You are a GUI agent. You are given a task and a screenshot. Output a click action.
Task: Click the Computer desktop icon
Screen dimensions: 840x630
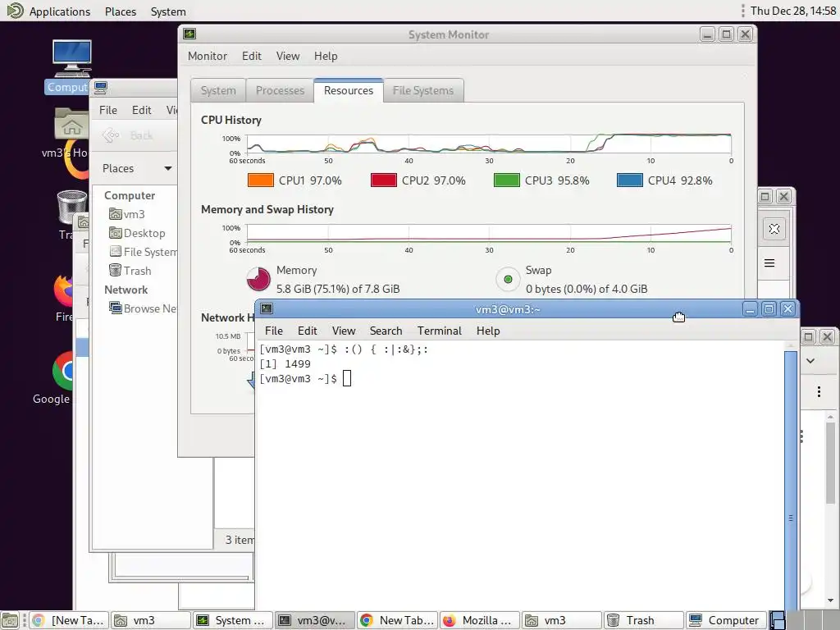72,59
